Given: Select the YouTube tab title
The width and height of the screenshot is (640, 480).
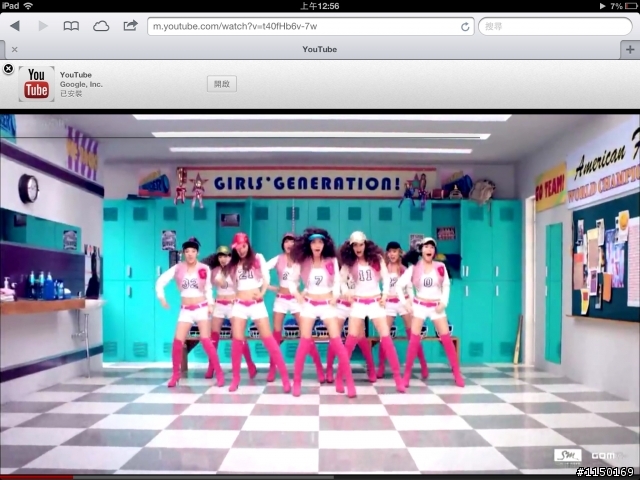Looking at the screenshot, I should pos(320,49).
